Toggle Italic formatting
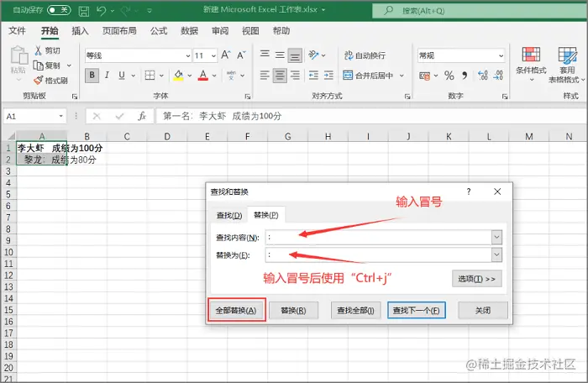Viewport: 588px width, 383px height. pos(107,75)
